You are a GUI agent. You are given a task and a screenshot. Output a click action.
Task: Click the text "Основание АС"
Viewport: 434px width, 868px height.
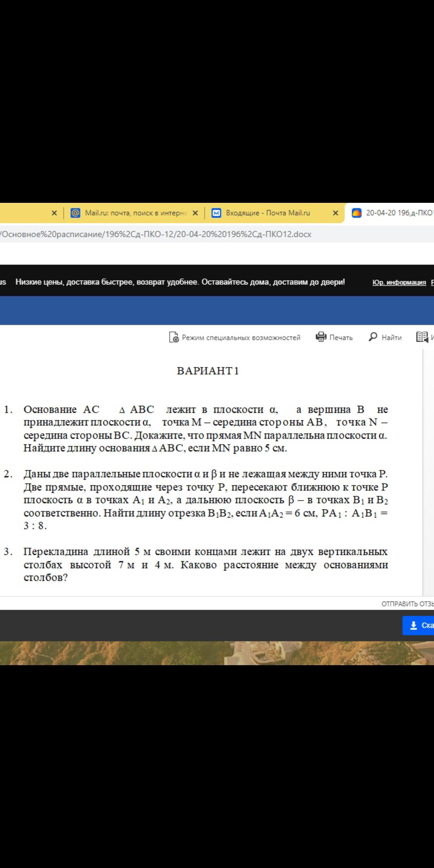[62, 409]
